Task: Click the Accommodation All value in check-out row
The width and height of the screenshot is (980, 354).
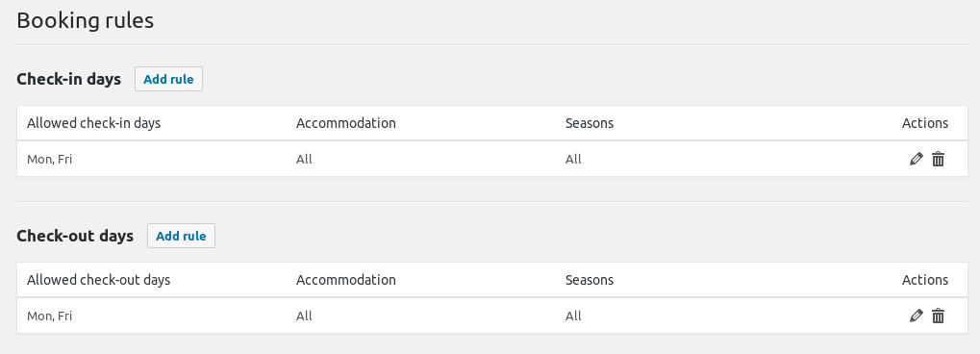Action: [304, 316]
